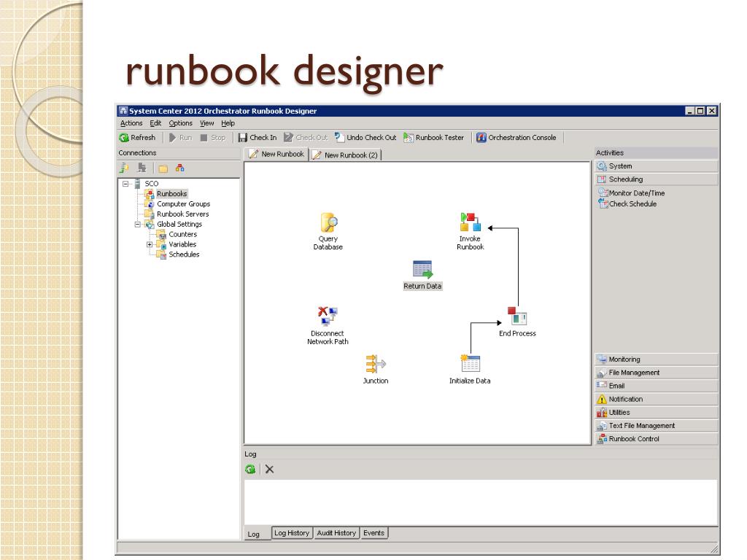Open the Help menu
Screen dimensions: 747x560
(x=228, y=123)
